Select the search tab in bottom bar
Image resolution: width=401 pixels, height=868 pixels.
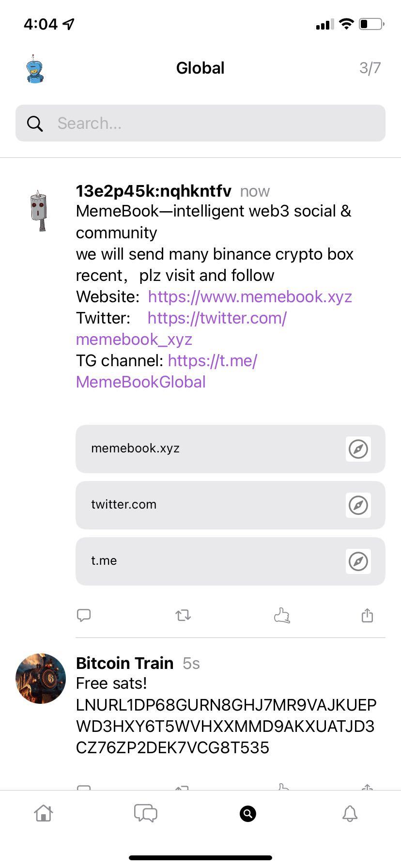(x=247, y=813)
